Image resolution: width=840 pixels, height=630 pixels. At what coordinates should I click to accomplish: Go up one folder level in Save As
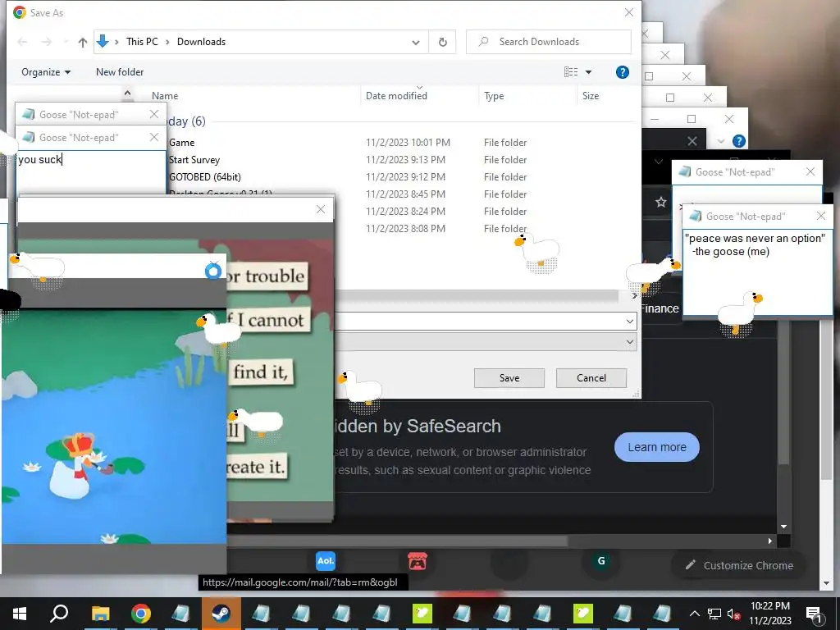83,42
